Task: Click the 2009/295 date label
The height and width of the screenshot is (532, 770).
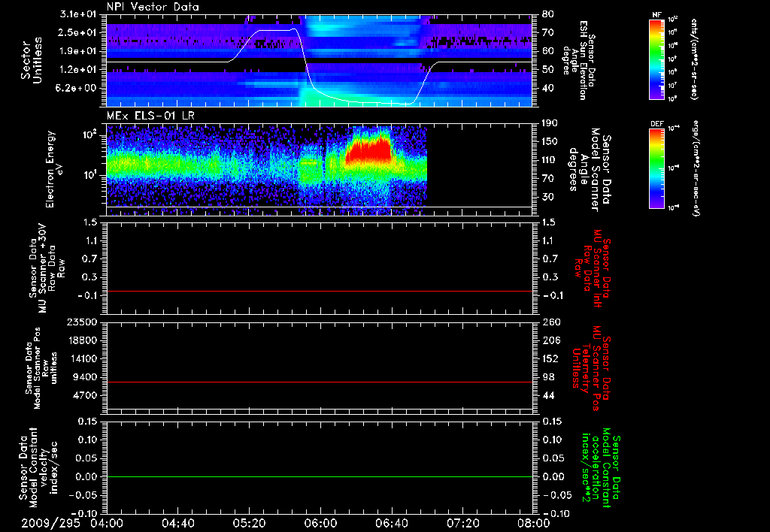Action: [x=50, y=523]
